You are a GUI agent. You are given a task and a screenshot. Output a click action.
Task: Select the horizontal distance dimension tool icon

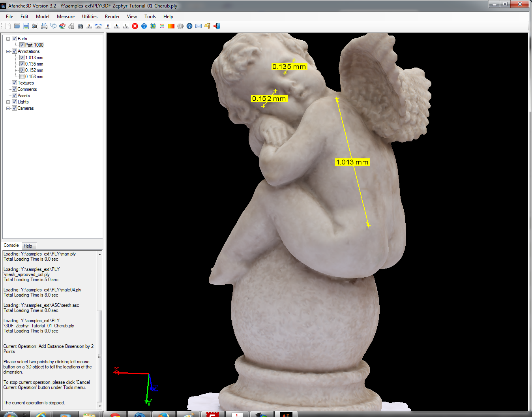point(99,26)
